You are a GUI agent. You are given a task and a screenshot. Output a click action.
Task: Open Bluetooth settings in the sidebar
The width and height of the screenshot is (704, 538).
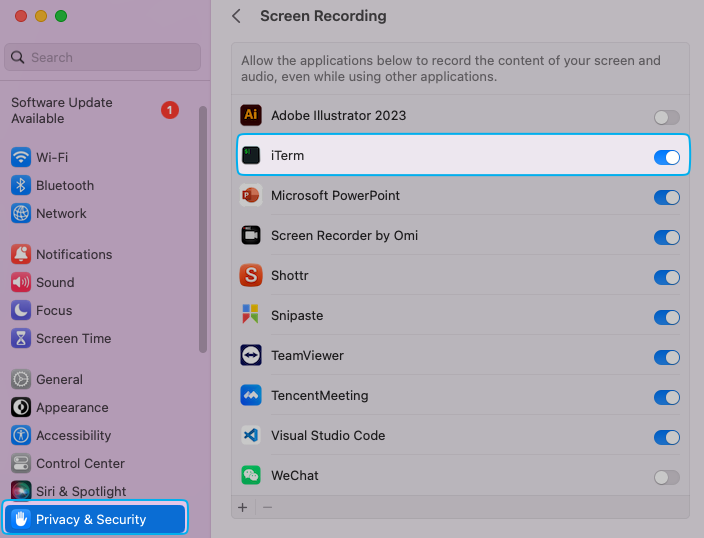pos(64,186)
